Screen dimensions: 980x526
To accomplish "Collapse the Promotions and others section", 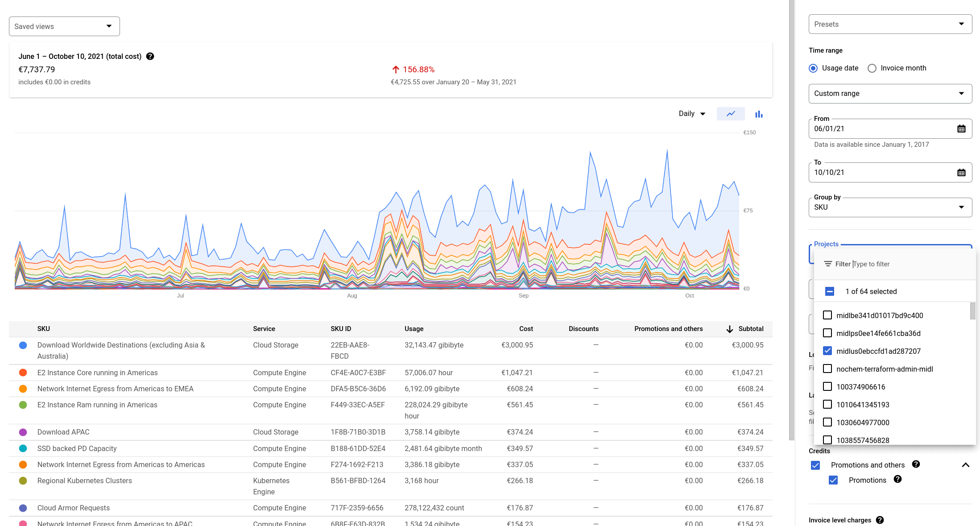I will pyautogui.click(x=965, y=465).
